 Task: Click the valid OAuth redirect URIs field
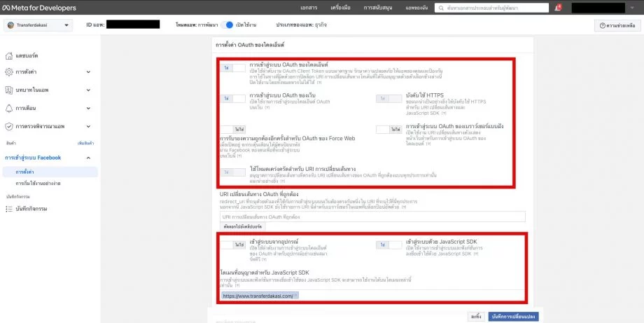[372, 217]
